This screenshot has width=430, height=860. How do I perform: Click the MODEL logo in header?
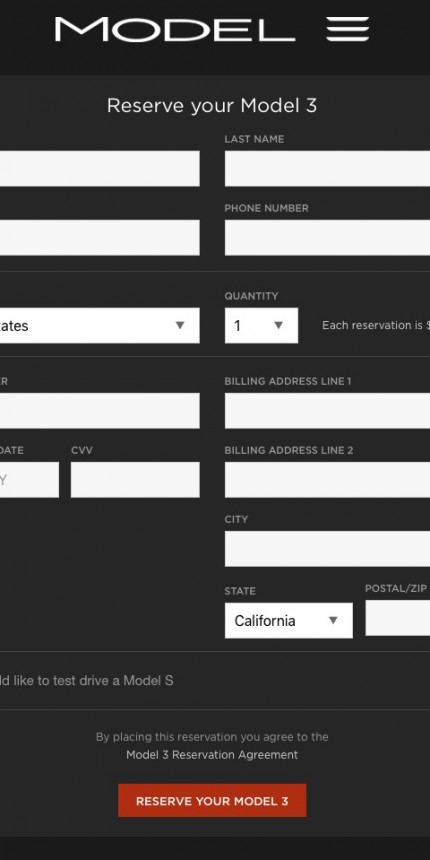click(175, 30)
